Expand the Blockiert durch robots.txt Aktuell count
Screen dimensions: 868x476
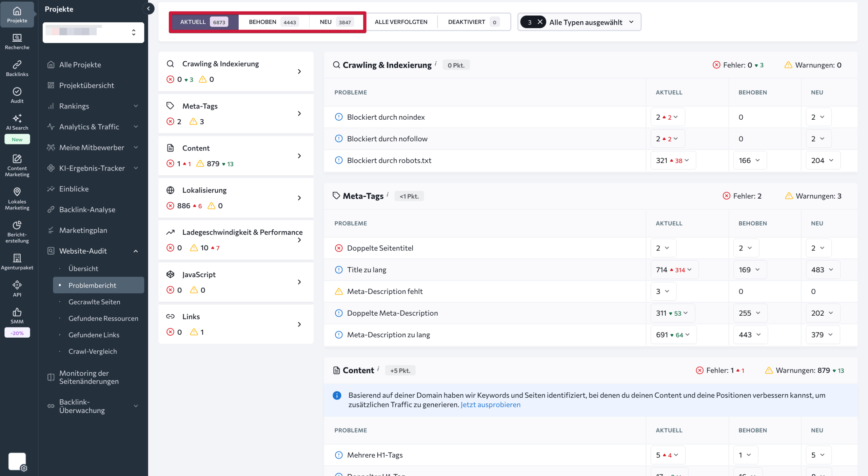click(x=686, y=160)
